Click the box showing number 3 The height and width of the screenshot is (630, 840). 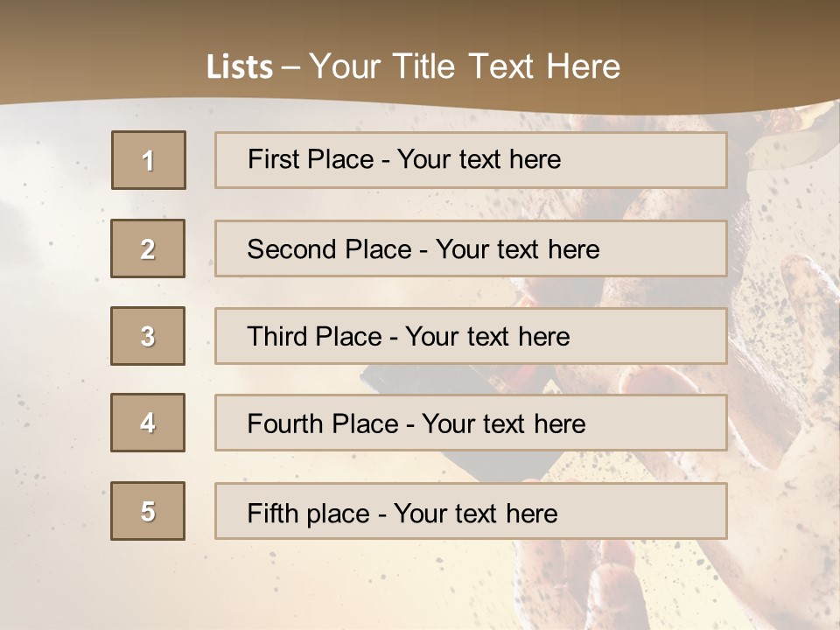(x=148, y=336)
